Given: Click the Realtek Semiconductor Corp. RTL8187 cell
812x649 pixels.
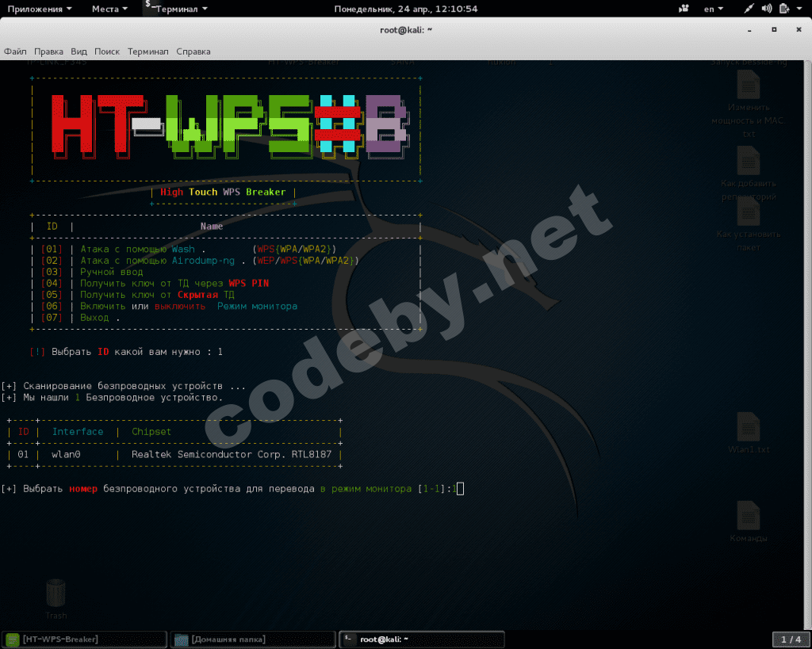Looking at the screenshot, I should (232, 454).
